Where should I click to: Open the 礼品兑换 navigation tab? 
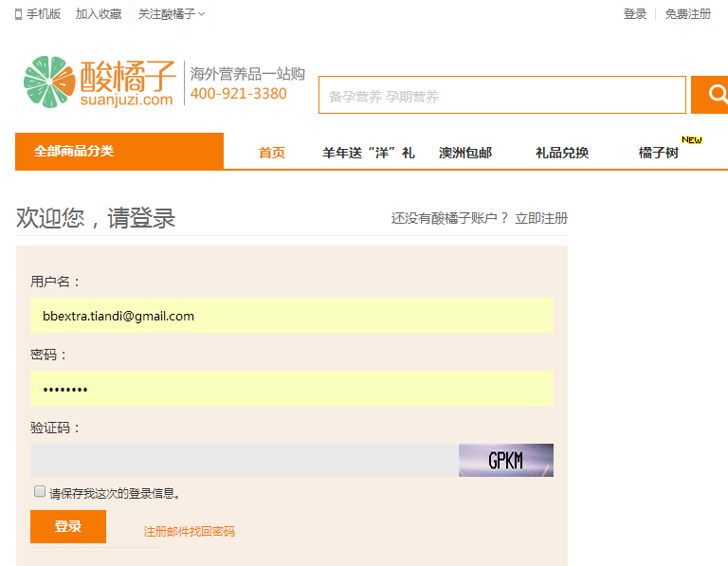[562, 153]
